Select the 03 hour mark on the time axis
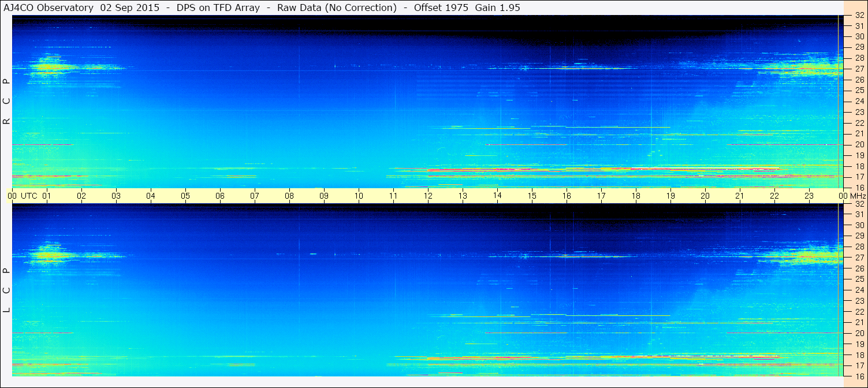The height and width of the screenshot is (388, 868). (116, 196)
